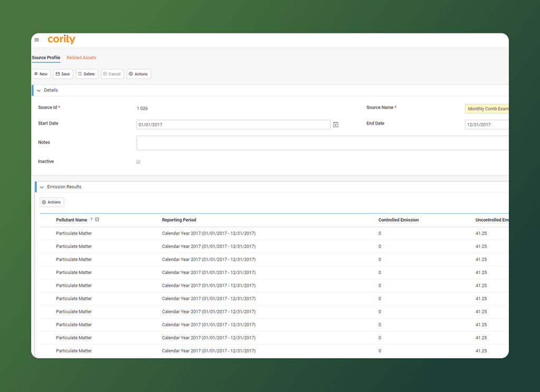Click the Cority logo
The width and height of the screenshot is (540, 392).
click(61, 40)
